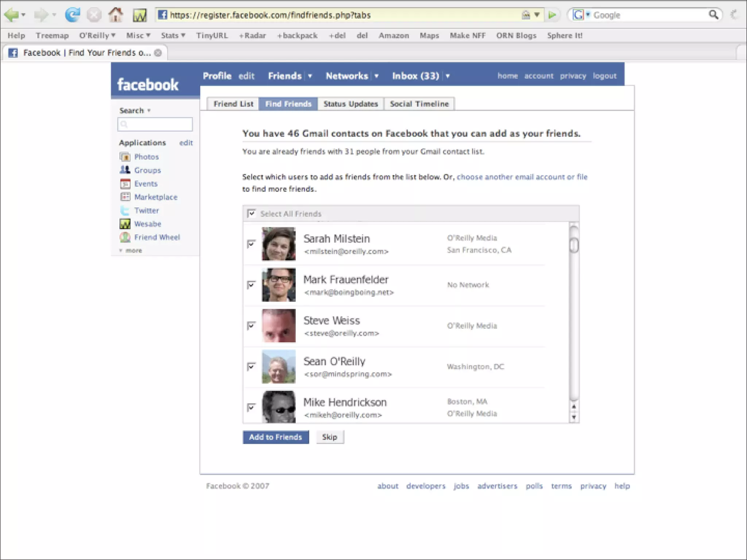The image size is (747, 560).
Task: Open the Networks menu dropdown arrow
Action: 376,76
